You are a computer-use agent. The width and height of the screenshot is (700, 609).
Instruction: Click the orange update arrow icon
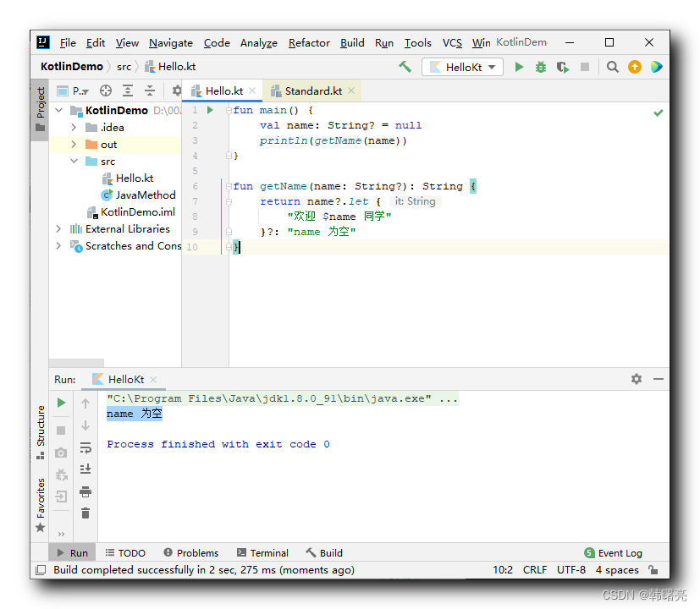click(634, 67)
